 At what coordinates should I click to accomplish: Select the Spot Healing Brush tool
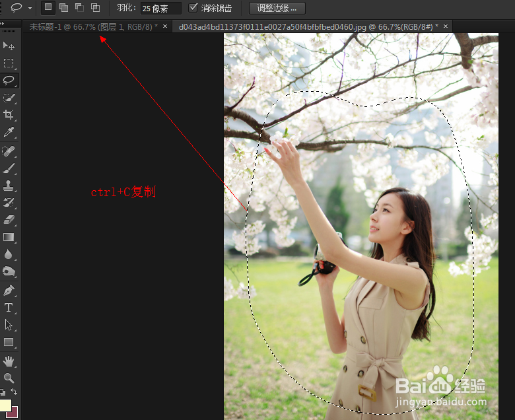pyautogui.click(x=9, y=151)
